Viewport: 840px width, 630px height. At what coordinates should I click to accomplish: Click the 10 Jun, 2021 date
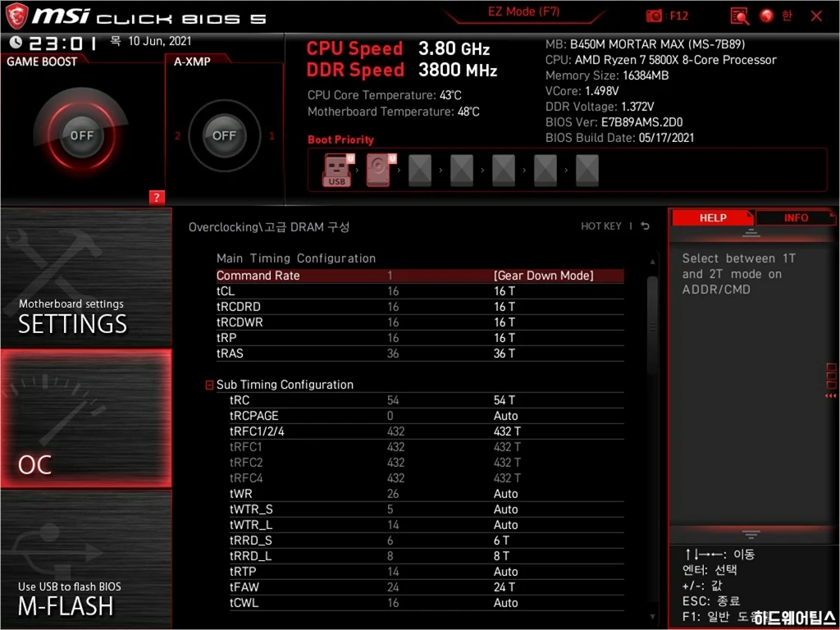coord(160,41)
